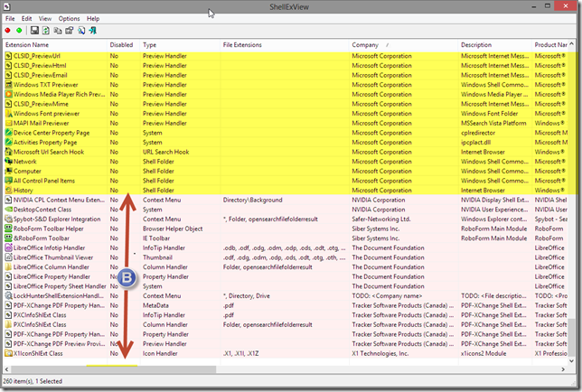This screenshot has width=582, height=392.
Task: Click the status bar item count text
Action: pos(33,381)
